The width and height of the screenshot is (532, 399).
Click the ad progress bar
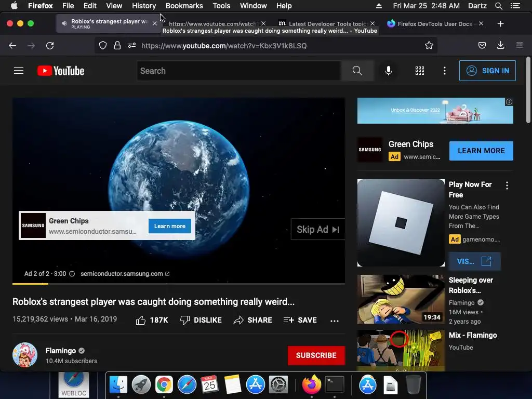coord(179,283)
